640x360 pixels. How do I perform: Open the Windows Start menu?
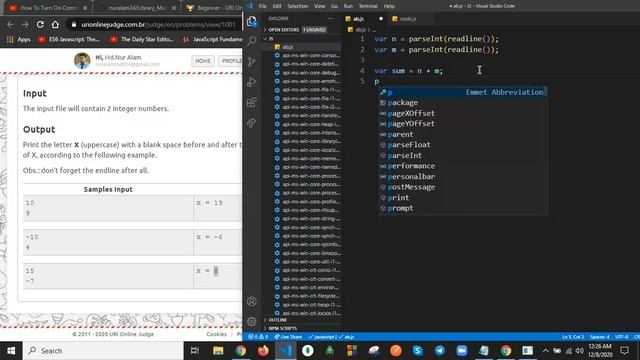pyautogui.click(x=11, y=351)
